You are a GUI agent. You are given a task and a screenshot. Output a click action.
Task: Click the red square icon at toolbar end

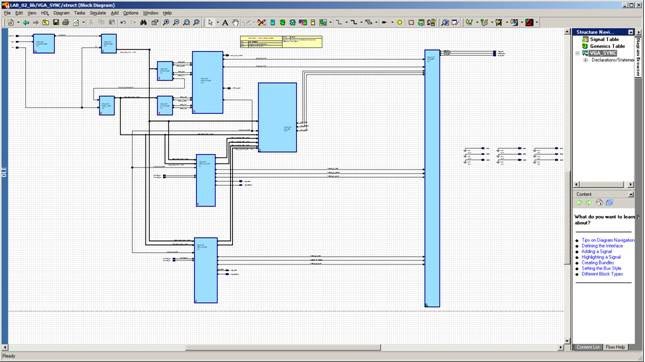tap(529, 23)
